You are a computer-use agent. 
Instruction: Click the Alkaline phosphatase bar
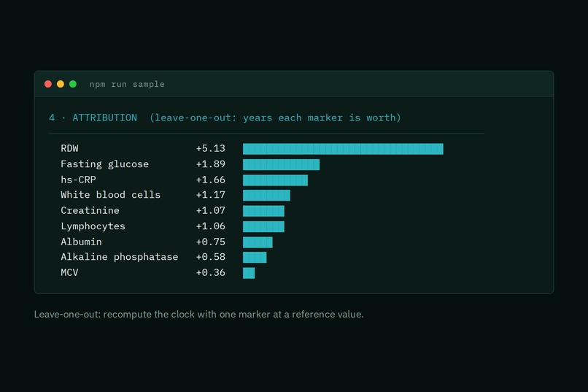click(x=255, y=258)
